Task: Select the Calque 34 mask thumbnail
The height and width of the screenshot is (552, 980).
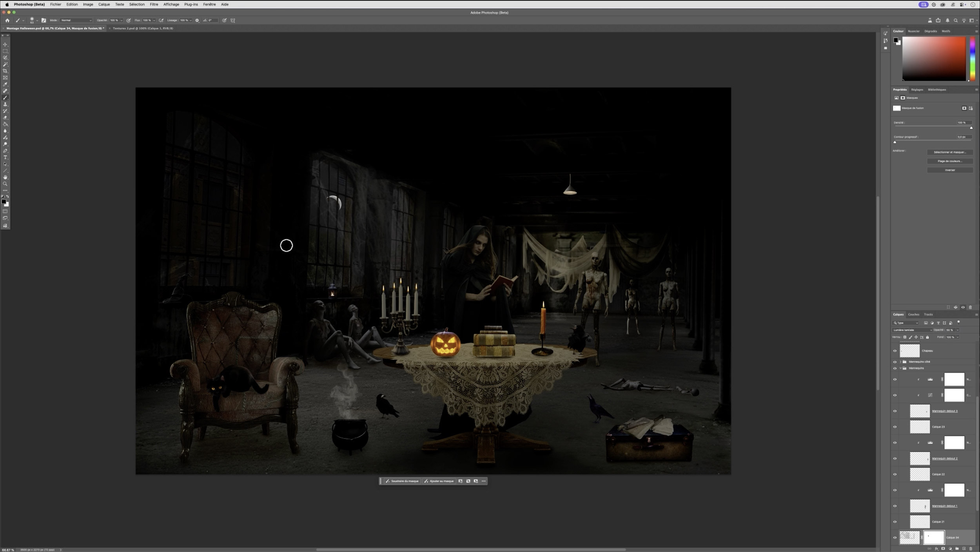Action: 934,537
